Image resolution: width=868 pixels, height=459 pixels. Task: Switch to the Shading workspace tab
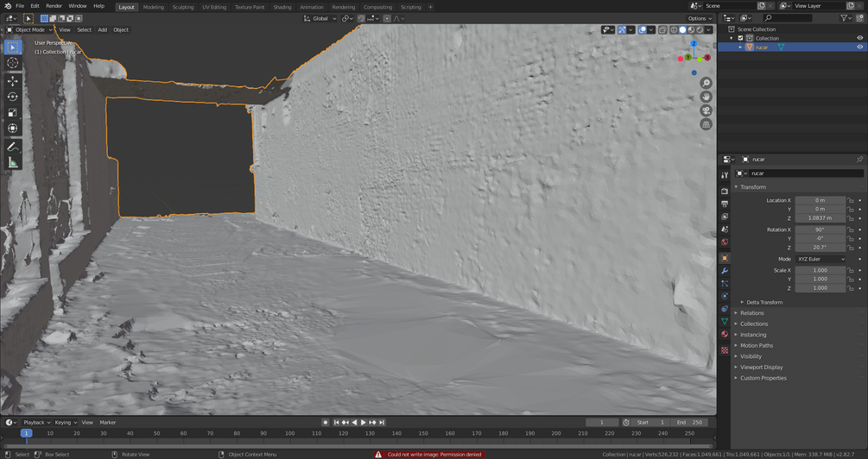[x=282, y=7]
